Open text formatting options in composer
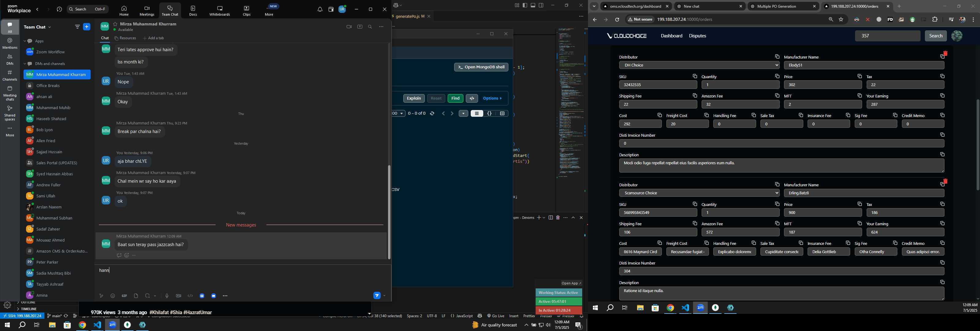Screen dimensions: 980x331 [101, 296]
